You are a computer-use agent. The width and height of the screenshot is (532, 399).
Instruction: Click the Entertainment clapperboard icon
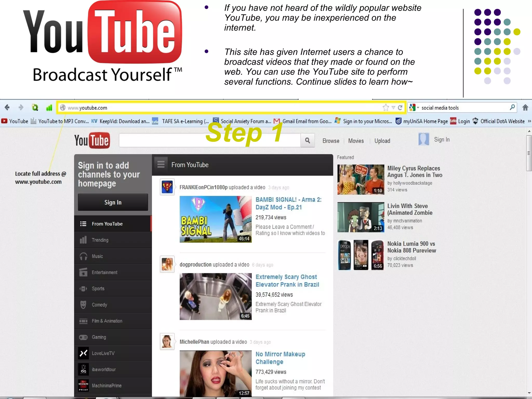[x=83, y=272]
